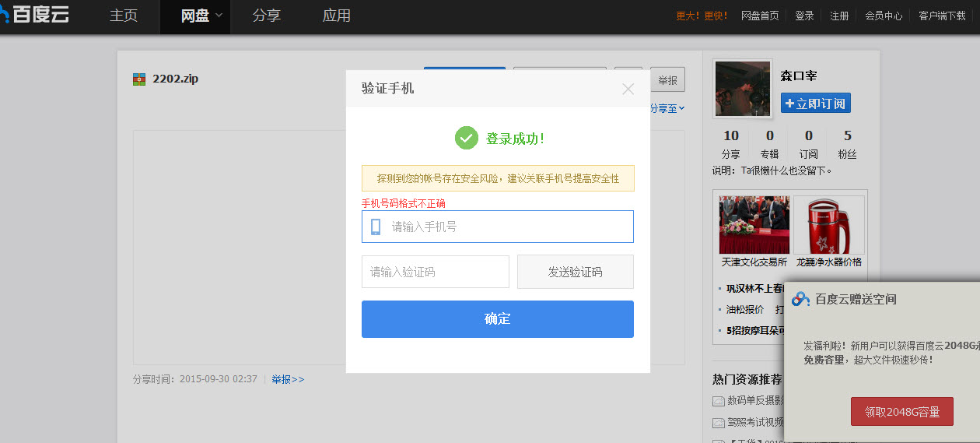Screen dimensions: 980x443
Task: Click the phone icon in the input
Action: [x=376, y=227]
